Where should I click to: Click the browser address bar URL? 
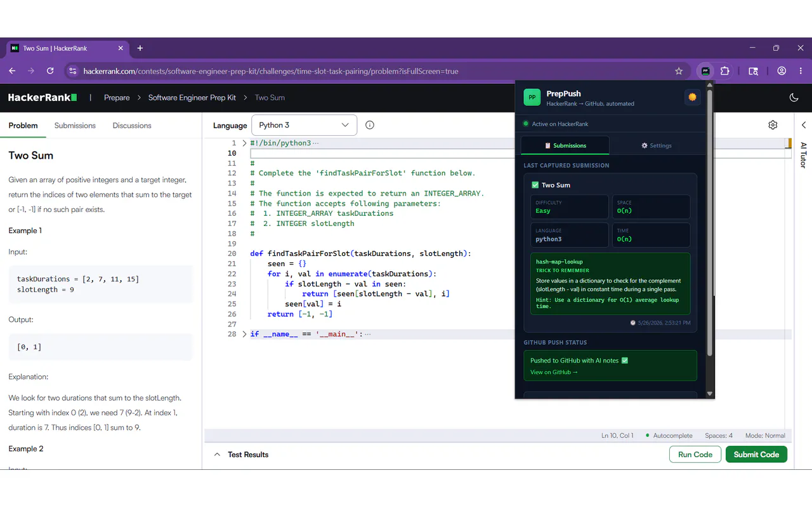point(271,71)
